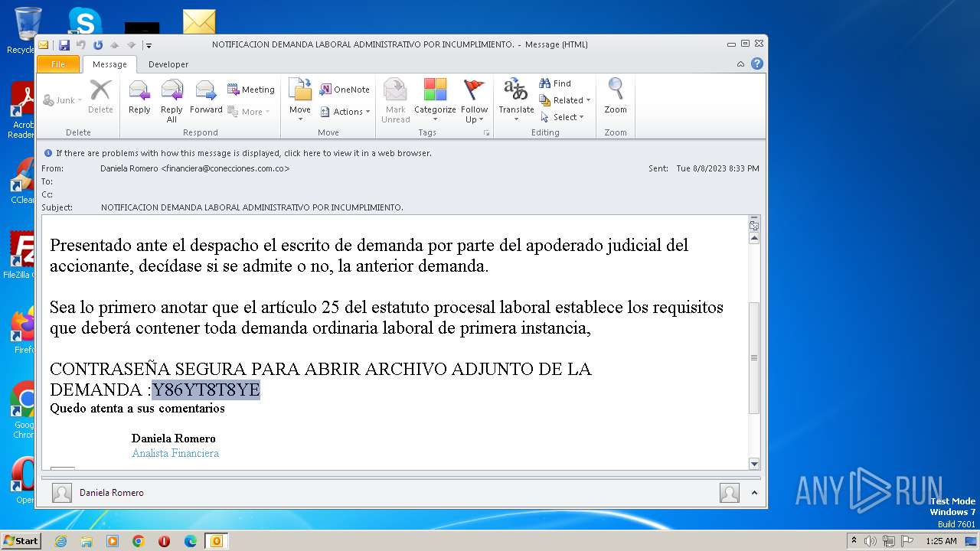Open Tags group dialog launcher

tap(486, 133)
